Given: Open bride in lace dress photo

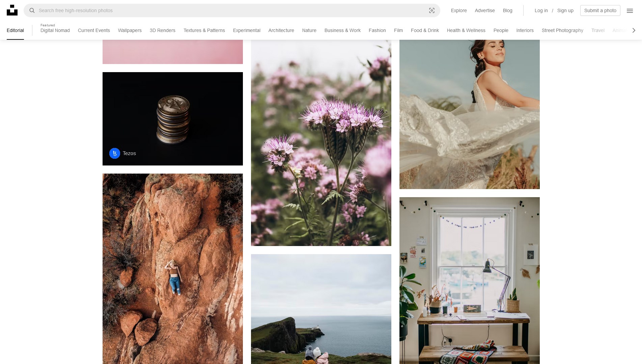Looking at the screenshot, I should [x=470, y=114].
